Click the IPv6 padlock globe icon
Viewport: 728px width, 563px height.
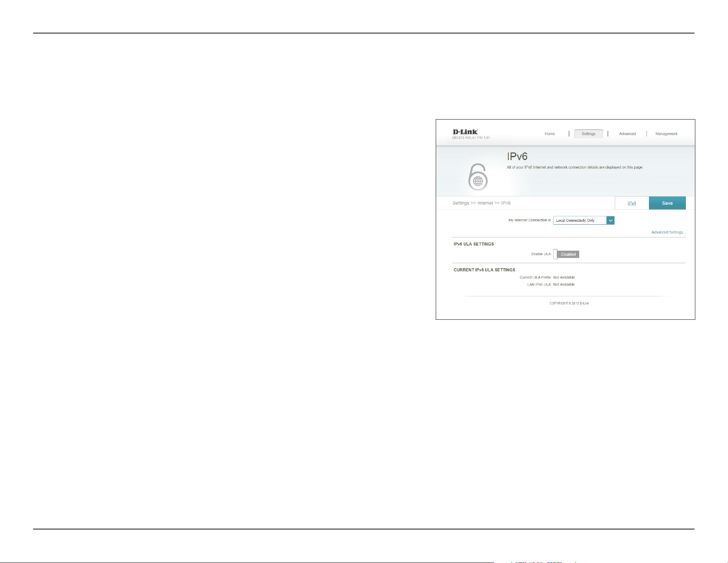(478, 177)
